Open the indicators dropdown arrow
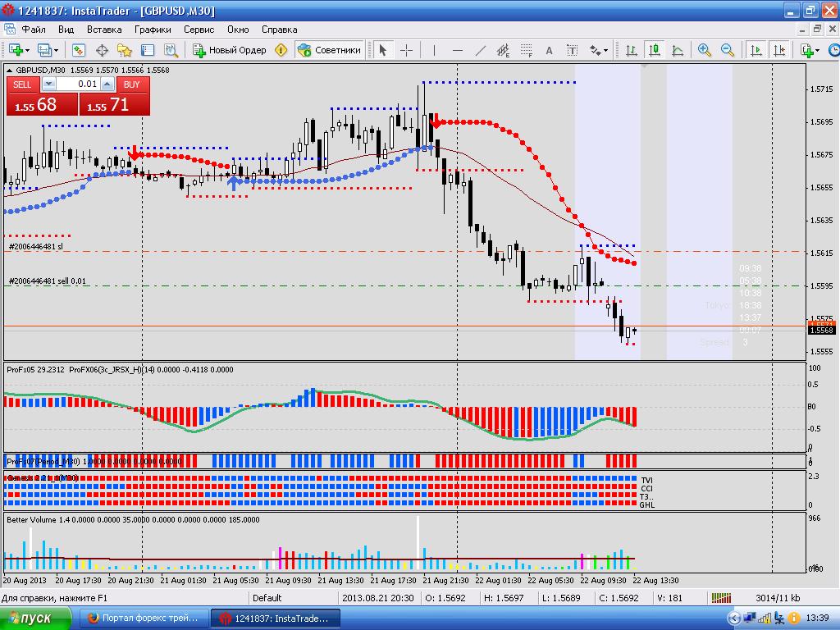This screenshot has width=840, height=630. tap(818, 51)
